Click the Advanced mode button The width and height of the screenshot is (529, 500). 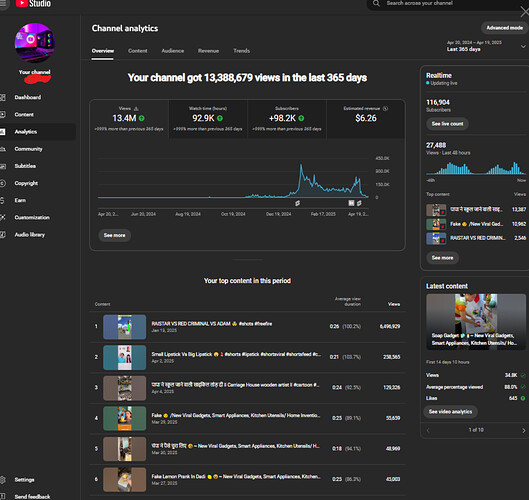(x=504, y=28)
